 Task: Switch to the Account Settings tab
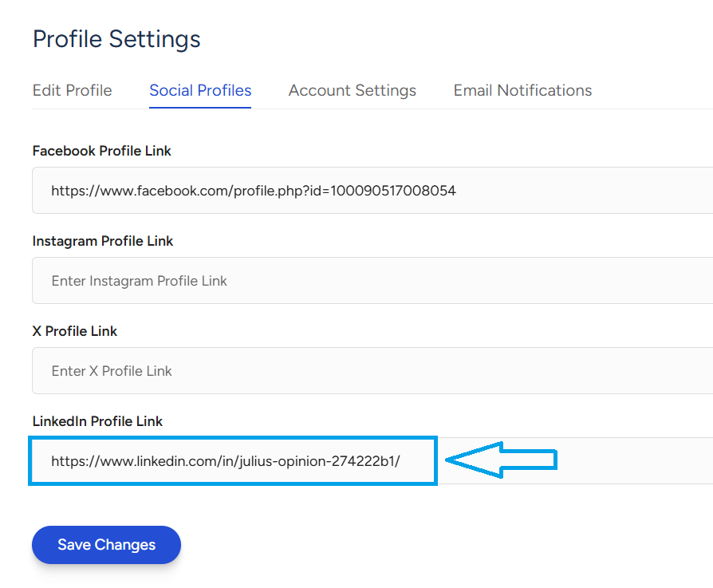352,90
